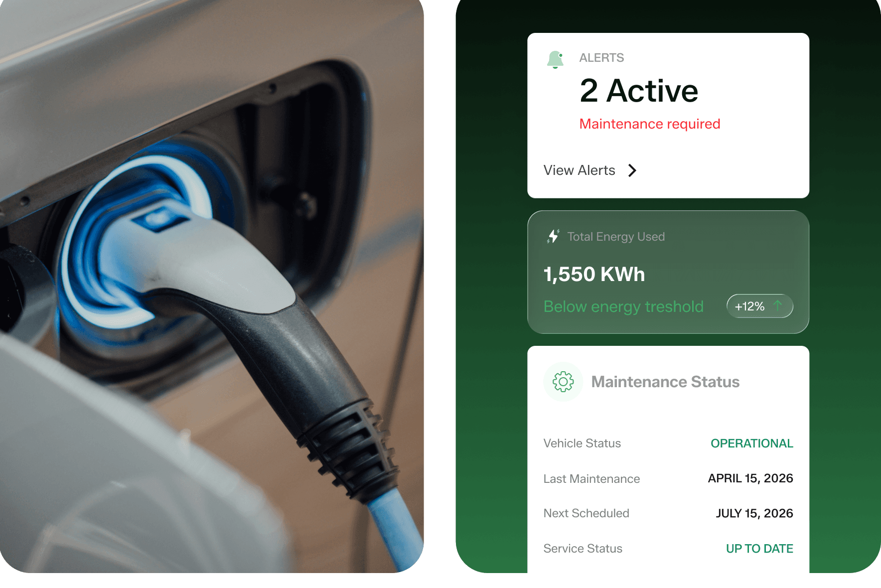Click the '2 Active' alerts count
Image resolution: width=881 pixels, height=588 pixels.
pyautogui.click(x=639, y=91)
